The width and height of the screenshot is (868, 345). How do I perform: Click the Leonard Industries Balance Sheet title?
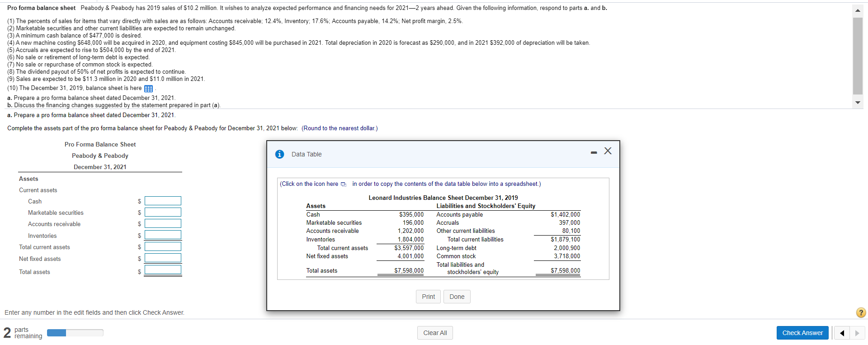click(443, 198)
